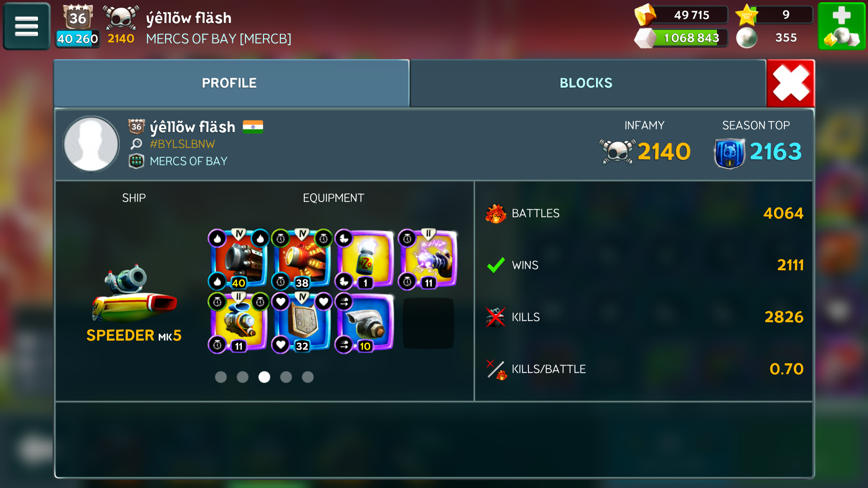This screenshot has height=488, width=868.
Task: Close the profile window with red X
Action: [791, 83]
